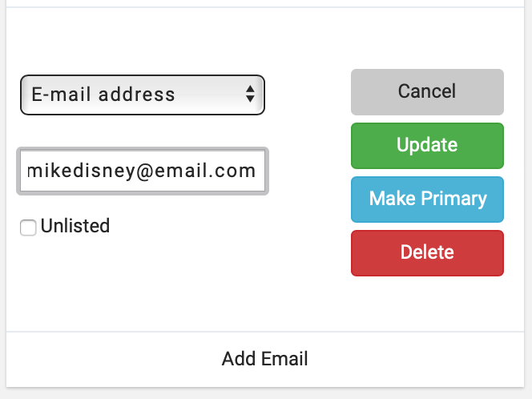Image resolution: width=532 pixels, height=399 pixels.
Task: Remove the mikedisney@email.com address
Action: (427, 253)
